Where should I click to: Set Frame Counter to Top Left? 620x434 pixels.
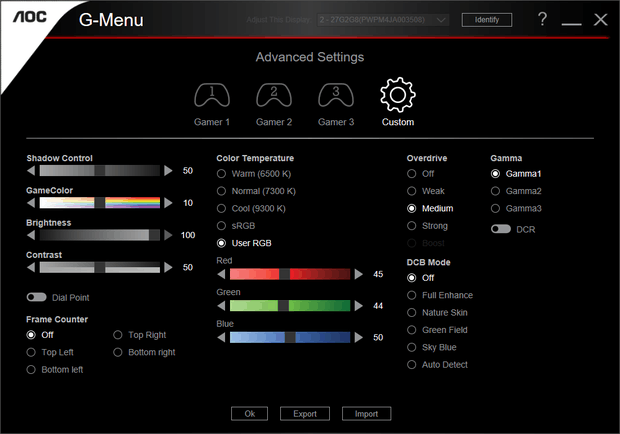[50, 353]
